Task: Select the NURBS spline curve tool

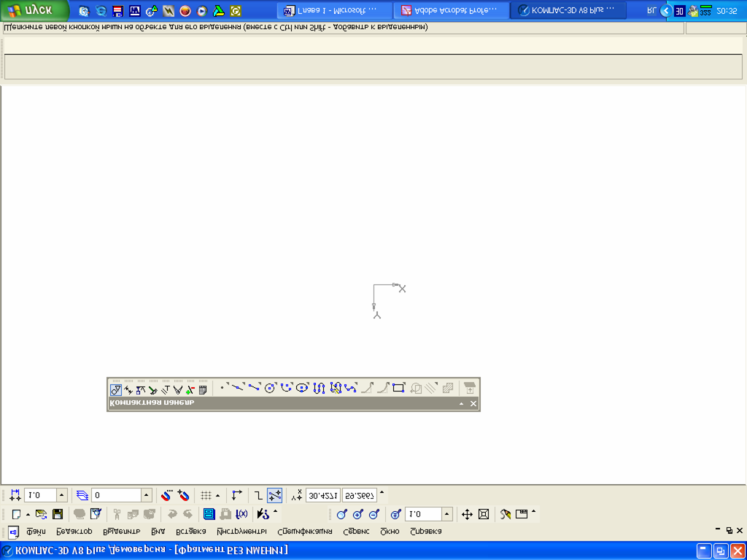Action: [319, 388]
